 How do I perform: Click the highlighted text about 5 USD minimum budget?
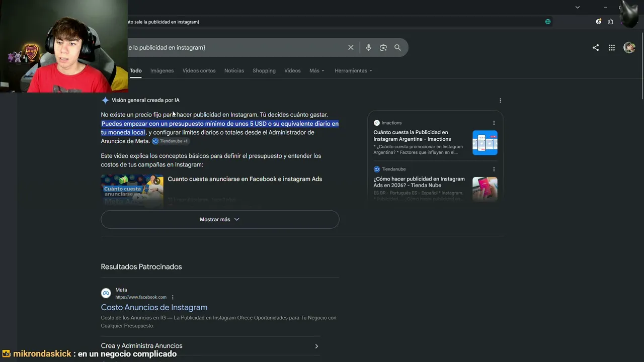(x=220, y=128)
